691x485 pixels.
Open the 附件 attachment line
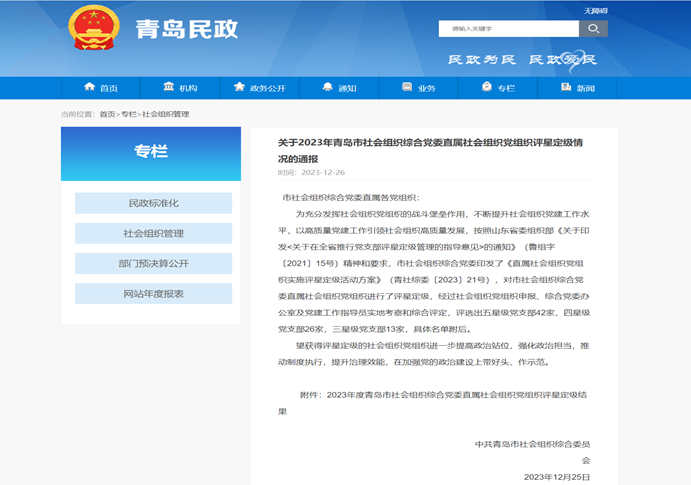[434, 403]
